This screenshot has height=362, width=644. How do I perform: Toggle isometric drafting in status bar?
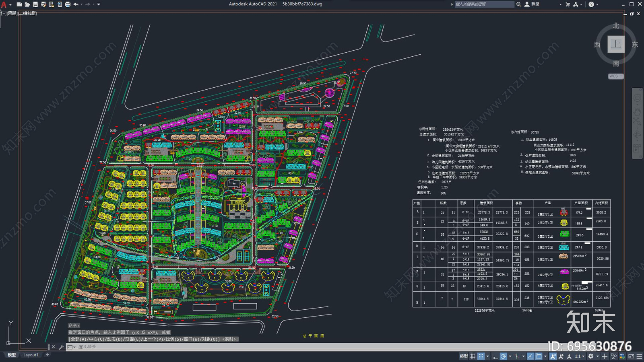517,356
